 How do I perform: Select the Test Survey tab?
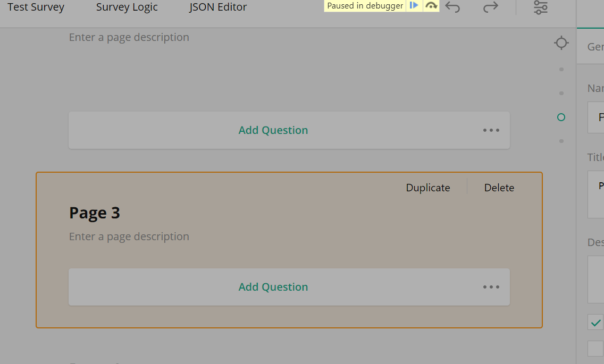click(35, 7)
